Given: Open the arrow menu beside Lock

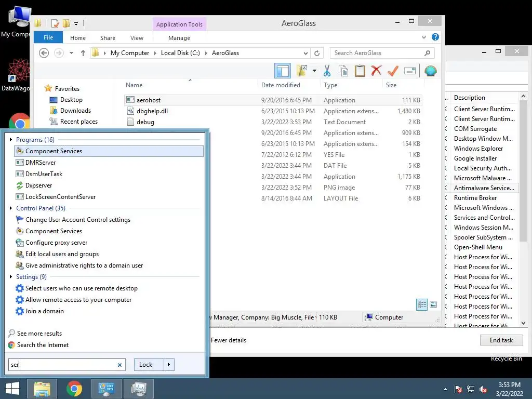Looking at the screenshot, I should point(169,365).
